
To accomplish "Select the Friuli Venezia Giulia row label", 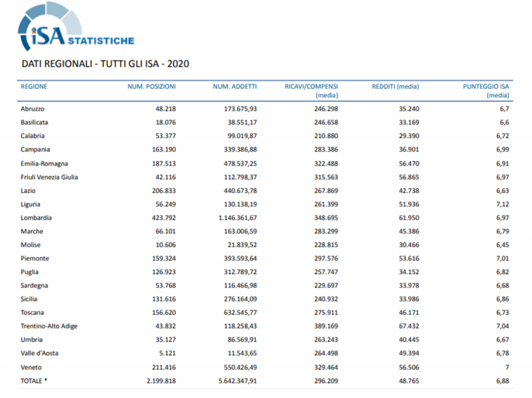I will pos(49,177).
